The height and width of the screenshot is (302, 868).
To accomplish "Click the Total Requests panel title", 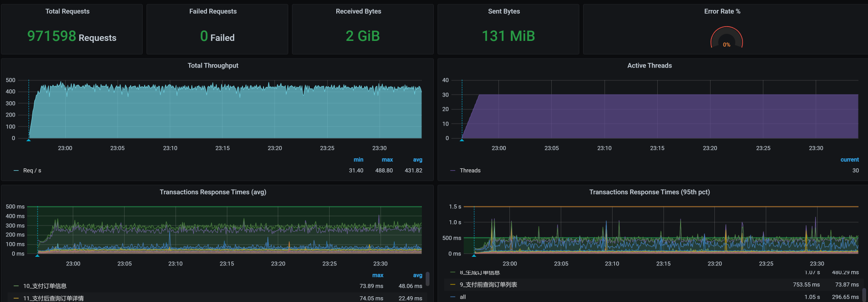I will [x=67, y=11].
